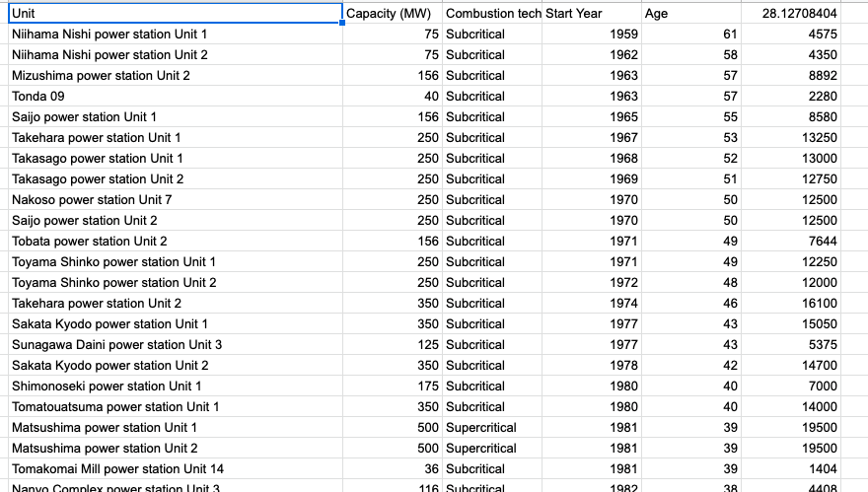Select the value 14000 cell
Image resolution: width=868 pixels, height=492 pixels.
(x=791, y=407)
